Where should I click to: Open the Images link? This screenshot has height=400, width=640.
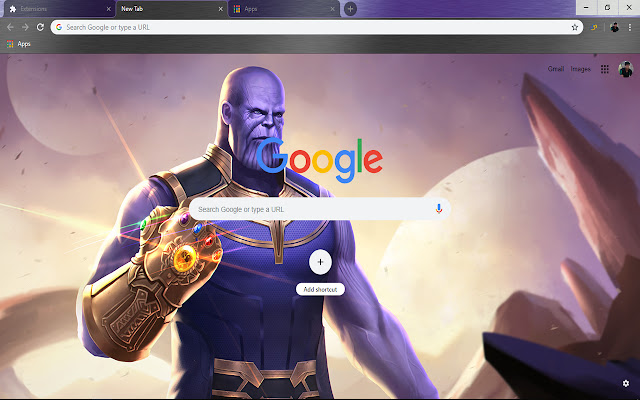coord(580,69)
